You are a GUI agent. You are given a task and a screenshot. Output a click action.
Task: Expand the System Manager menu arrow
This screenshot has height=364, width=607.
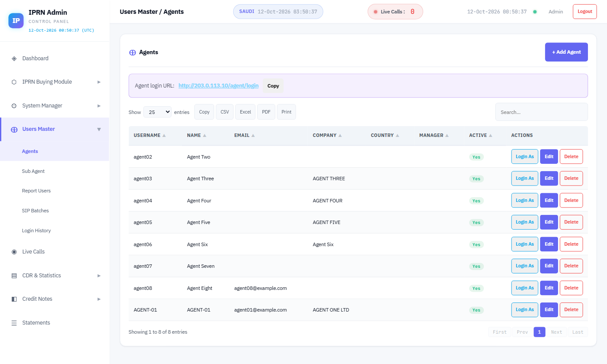pos(99,106)
